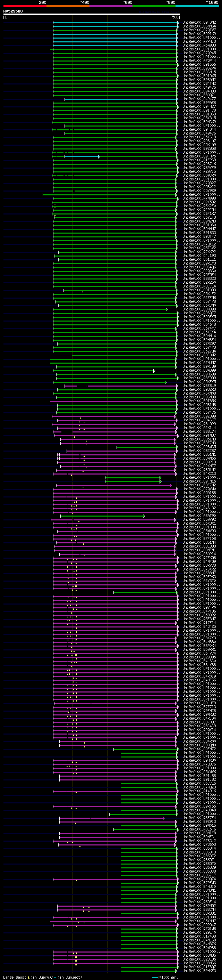Image resolution: width=222 pixels, height=980 pixels.
Task: Select the UniRef100_Q9FG44 label
Action: tap(199, 129)
